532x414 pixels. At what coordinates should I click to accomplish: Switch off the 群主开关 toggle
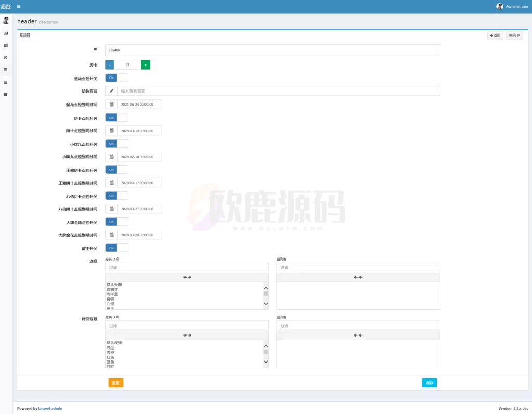(110, 248)
